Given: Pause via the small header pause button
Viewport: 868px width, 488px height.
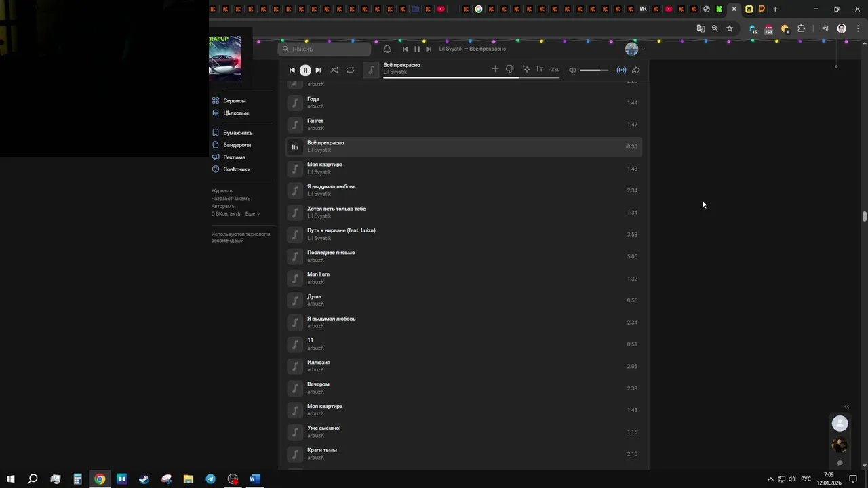Looking at the screenshot, I should (x=417, y=49).
